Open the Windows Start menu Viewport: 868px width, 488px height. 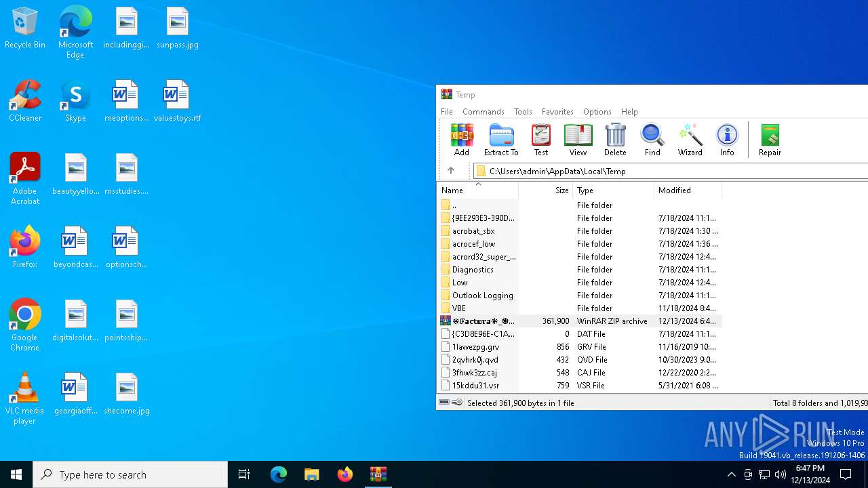pos(16,474)
